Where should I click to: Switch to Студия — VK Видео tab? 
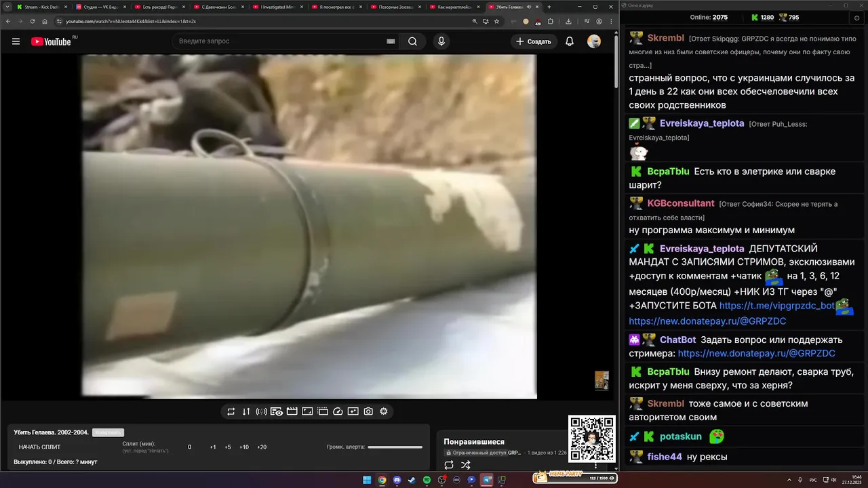[x=100, y=7]
